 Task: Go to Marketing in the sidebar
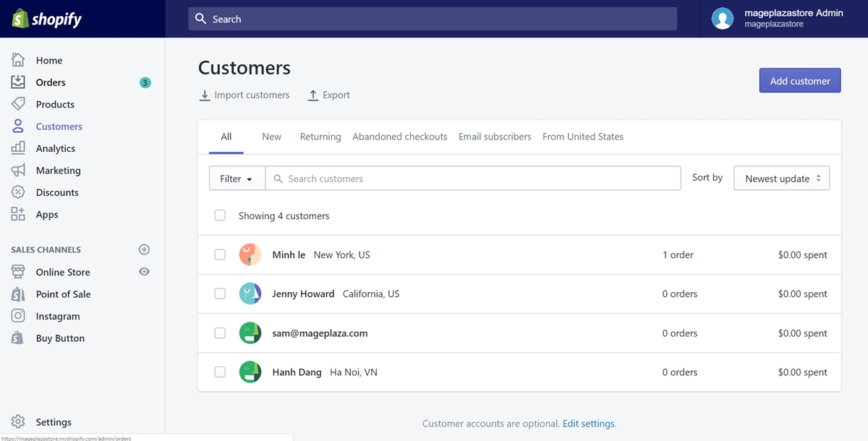(x=59, y=171)
